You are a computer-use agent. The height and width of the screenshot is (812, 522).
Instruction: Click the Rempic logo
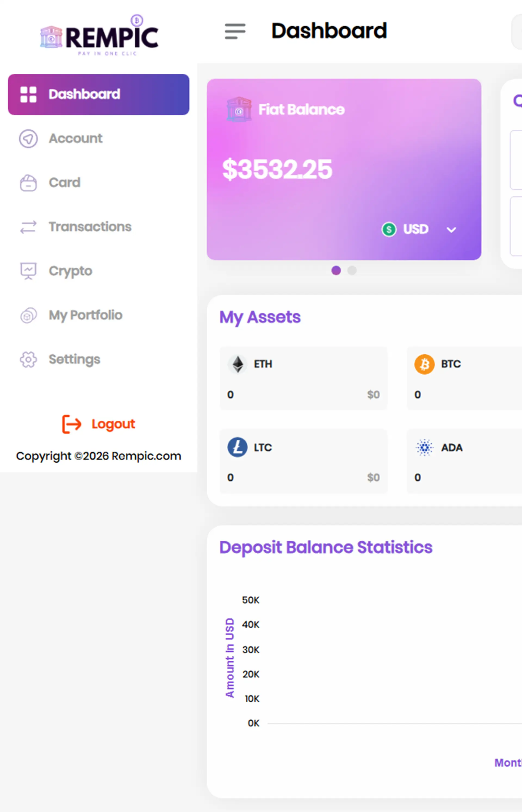99,35
